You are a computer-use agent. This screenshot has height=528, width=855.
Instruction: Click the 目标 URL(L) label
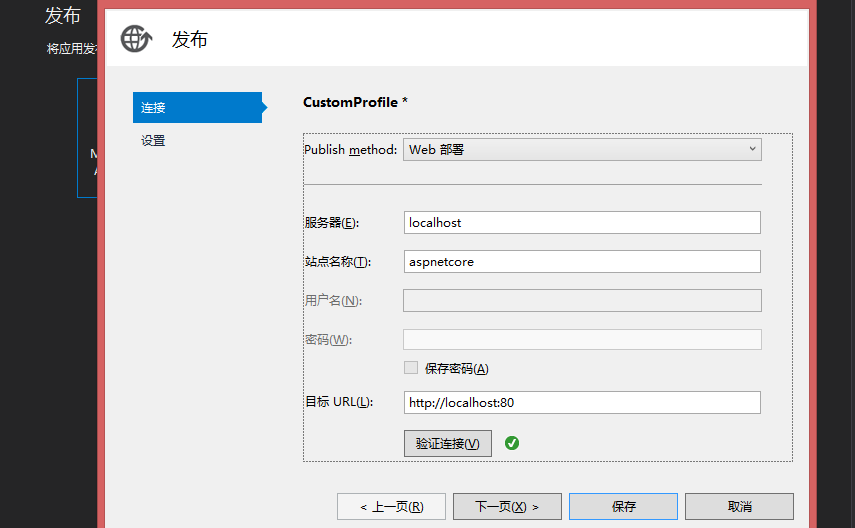[x=339, y=402]
